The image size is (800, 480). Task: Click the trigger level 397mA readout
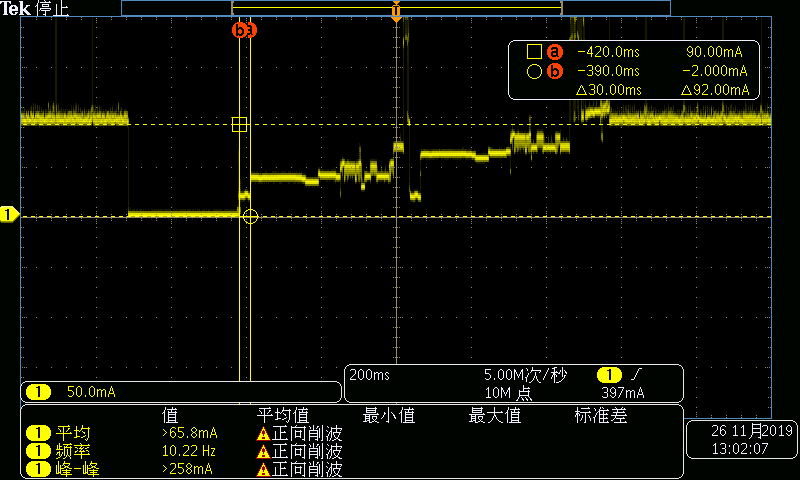click(622, 393)
